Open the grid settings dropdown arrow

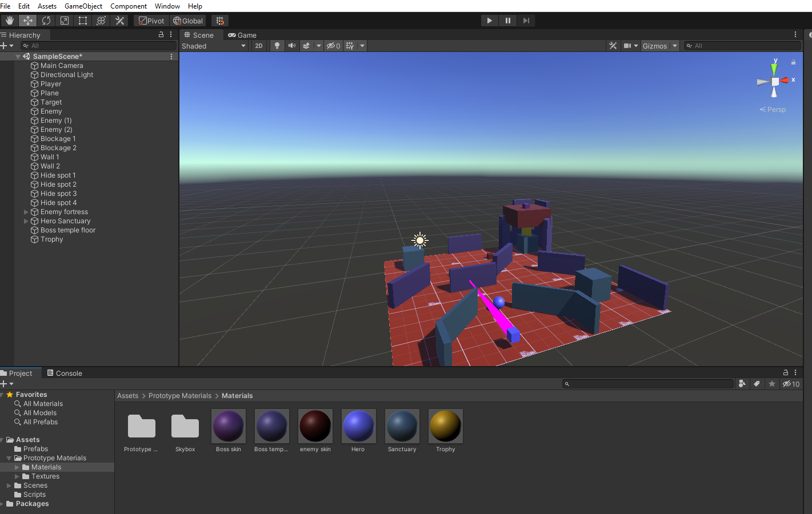pos(362,46)
